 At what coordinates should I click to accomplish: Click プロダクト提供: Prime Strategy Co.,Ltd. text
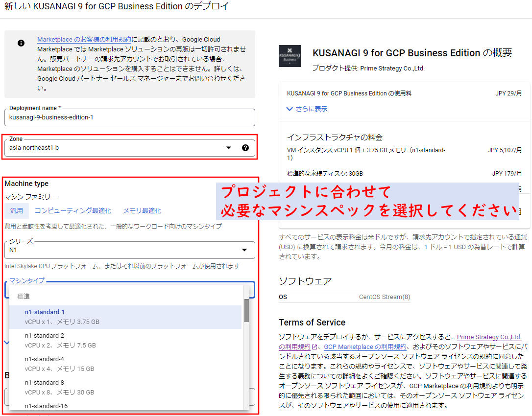pyautogui.click(x=368, y=68)
